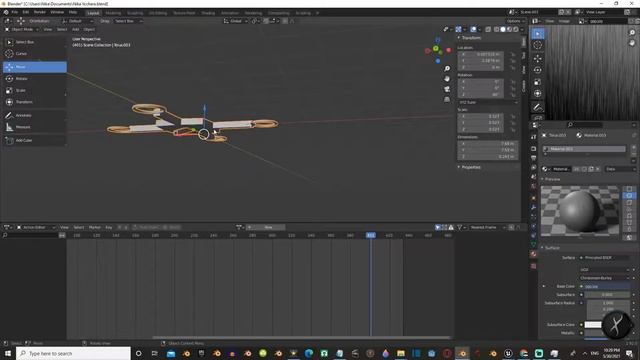Open the Marker menu in the Action Editor

tap(94, 227)
